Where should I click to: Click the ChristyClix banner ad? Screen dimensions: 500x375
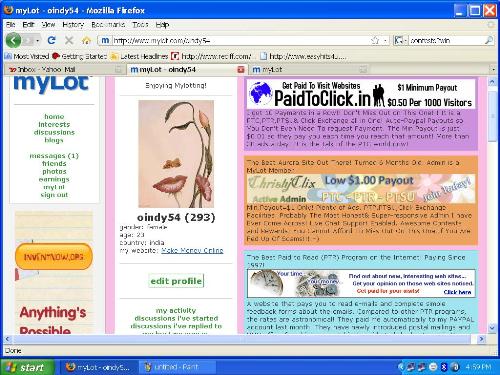pyautogui.click(x=361, y=189)
